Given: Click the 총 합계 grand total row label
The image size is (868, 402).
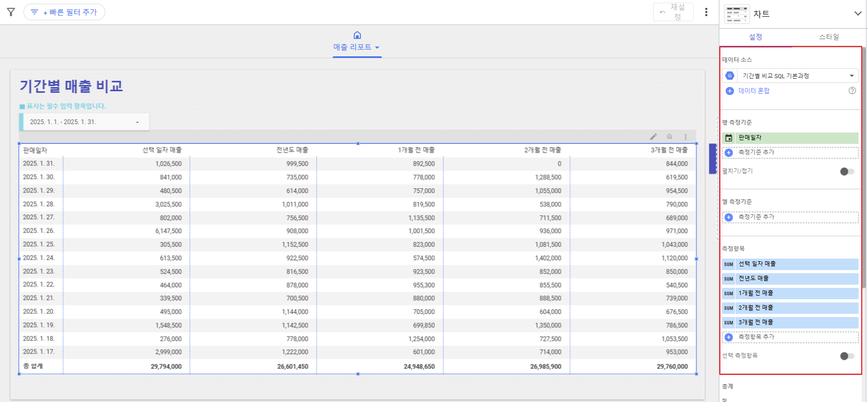Looking at the screenshot, I should tap(33, 367).
